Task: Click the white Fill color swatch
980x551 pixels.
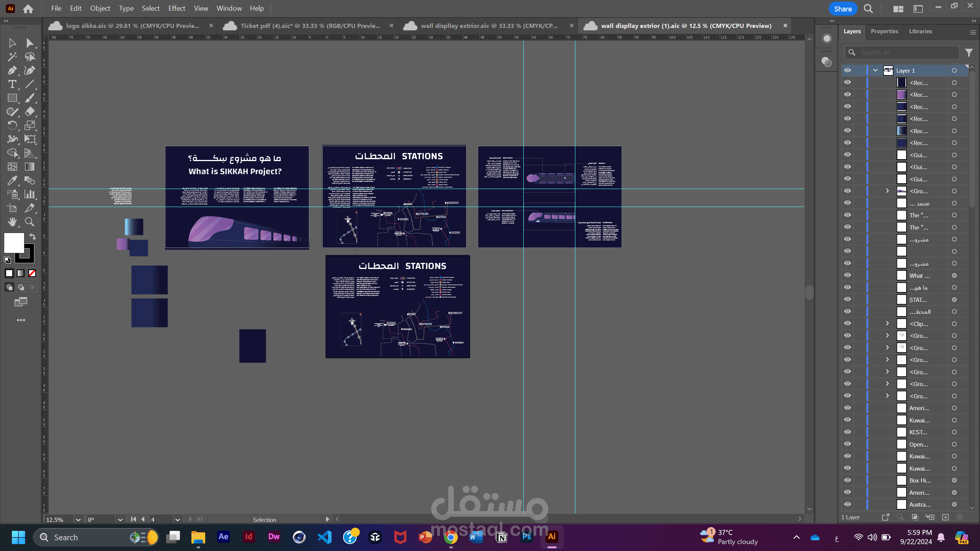Action: (x=14, y=243)
